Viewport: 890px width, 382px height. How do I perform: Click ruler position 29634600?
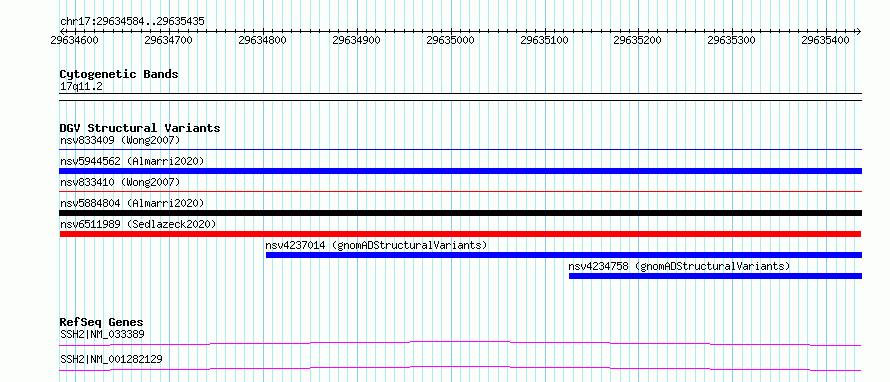[x=74, y=40]
